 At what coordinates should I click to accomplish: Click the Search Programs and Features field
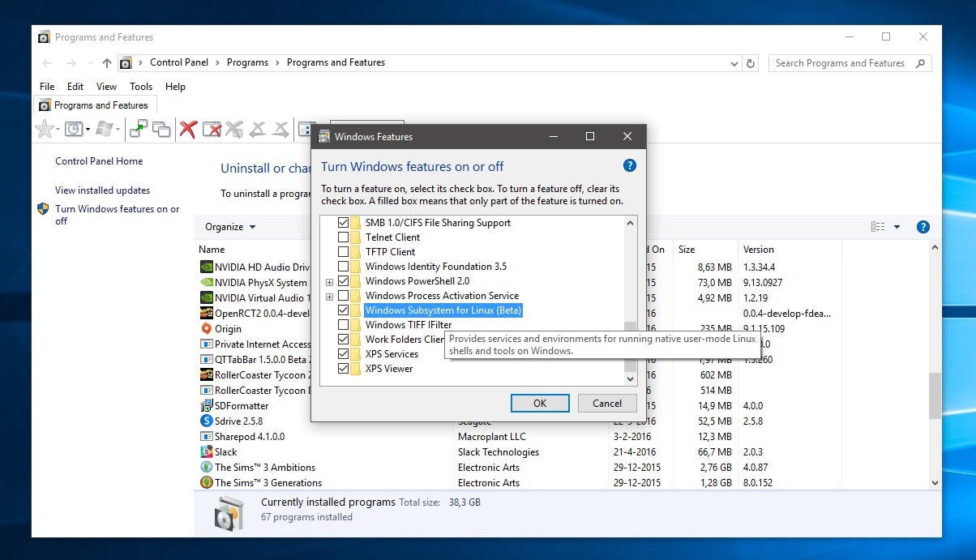pos(840,63)
